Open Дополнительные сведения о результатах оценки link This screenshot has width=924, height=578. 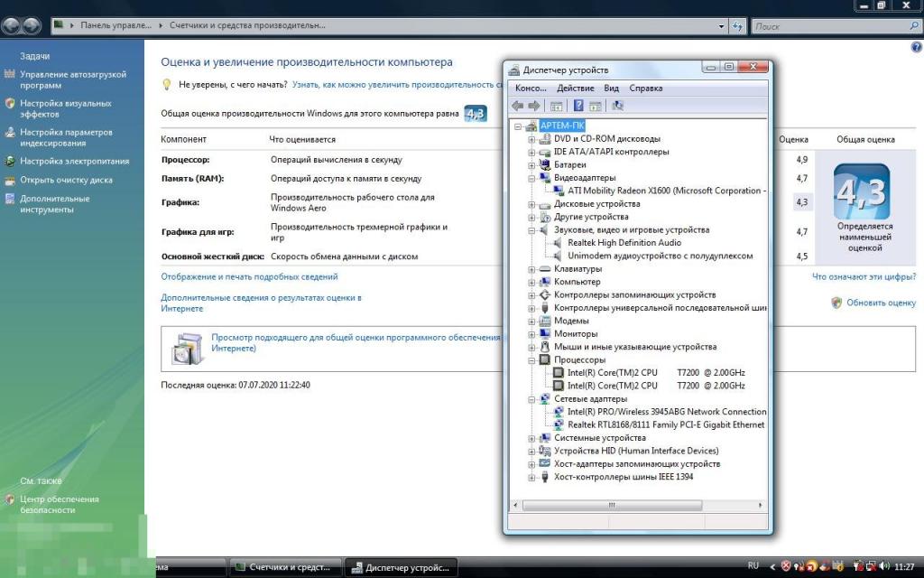coord(261,303)
